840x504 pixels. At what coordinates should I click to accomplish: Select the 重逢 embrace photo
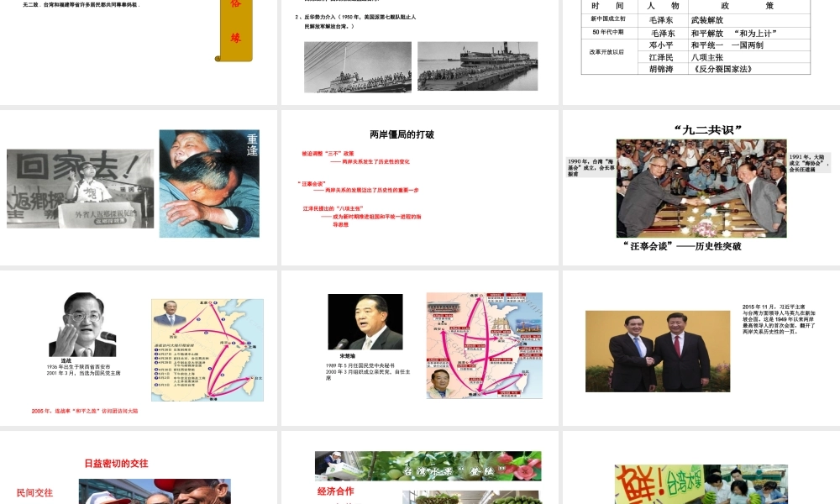[209, 183]
